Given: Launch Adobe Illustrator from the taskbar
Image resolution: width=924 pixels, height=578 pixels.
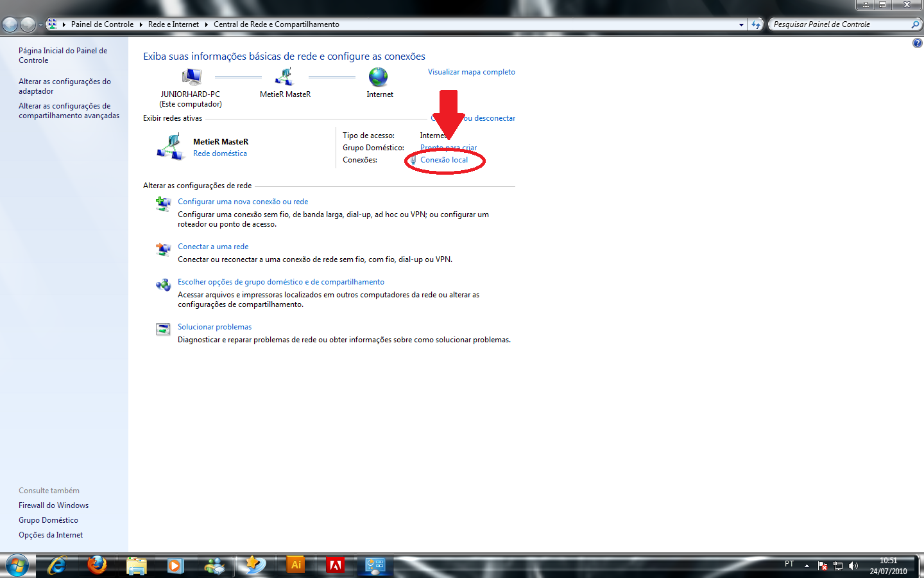Looking at the screenshot, I should pyautogui.click(x=295, y=565).
